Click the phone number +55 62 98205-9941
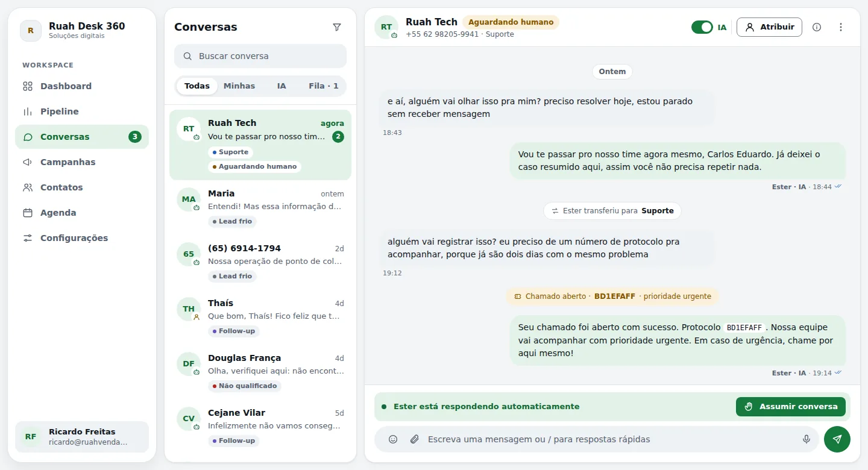 [x=442, y=34]
